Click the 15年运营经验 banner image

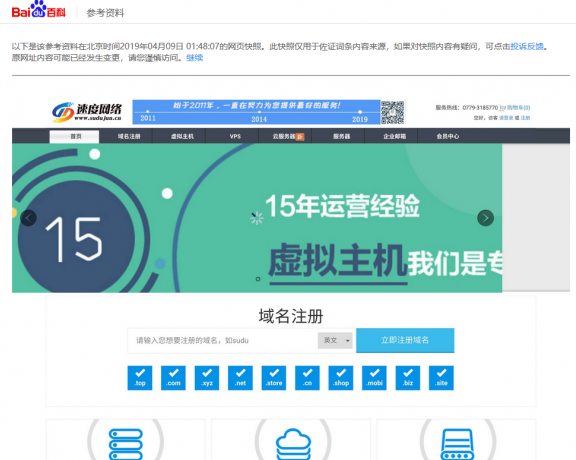point(257,218)
